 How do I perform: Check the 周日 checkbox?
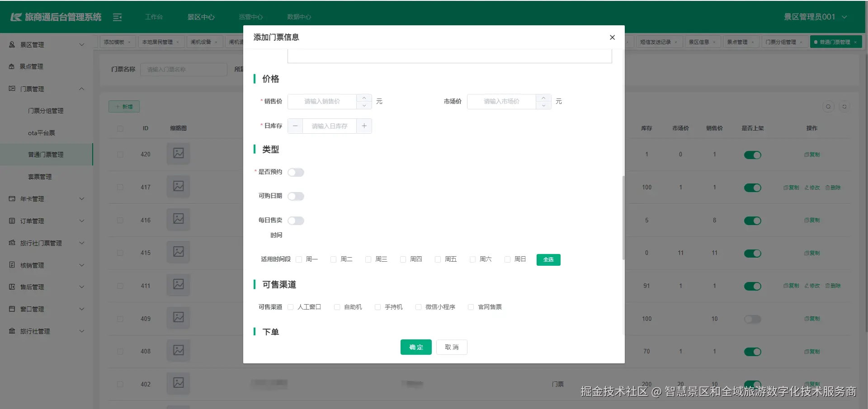(508, 259)
